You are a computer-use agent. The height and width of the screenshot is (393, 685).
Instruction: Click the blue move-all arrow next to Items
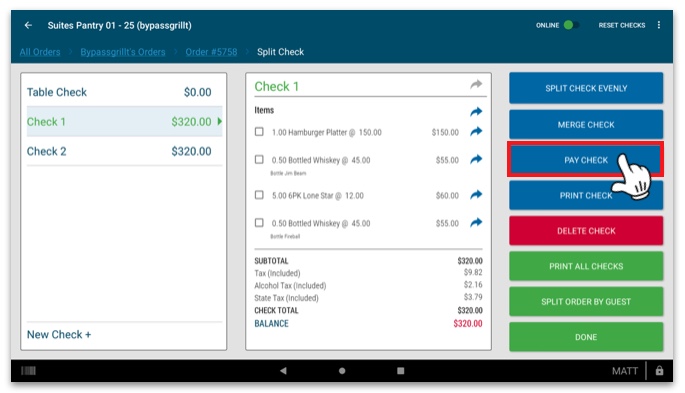click(x=476, y=111)
